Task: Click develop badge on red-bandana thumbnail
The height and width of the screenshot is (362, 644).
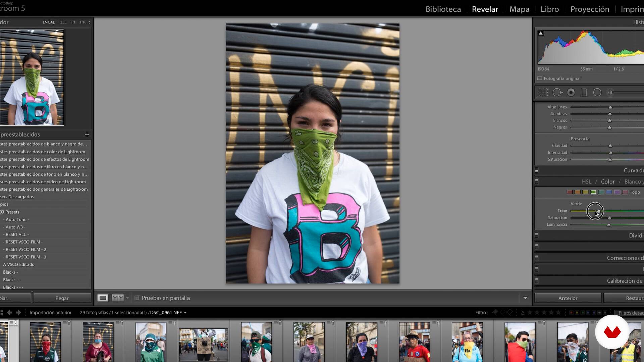Action: pos(66,323)
